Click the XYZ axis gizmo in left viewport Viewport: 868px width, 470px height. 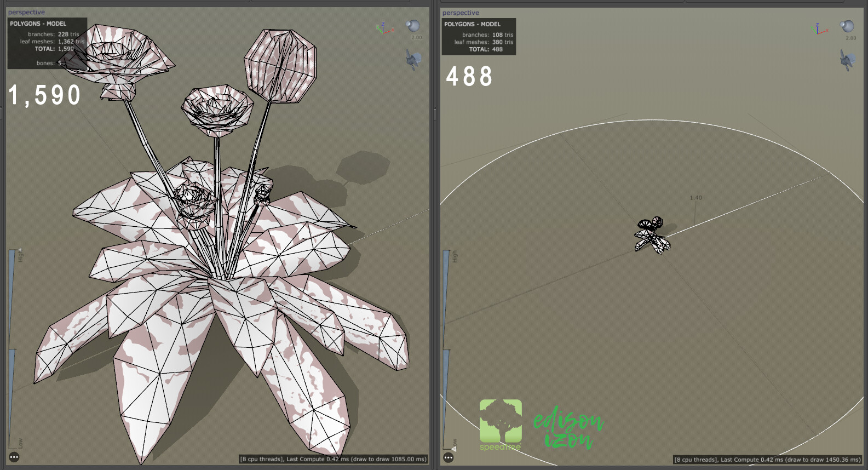click(x=384, y=28)
